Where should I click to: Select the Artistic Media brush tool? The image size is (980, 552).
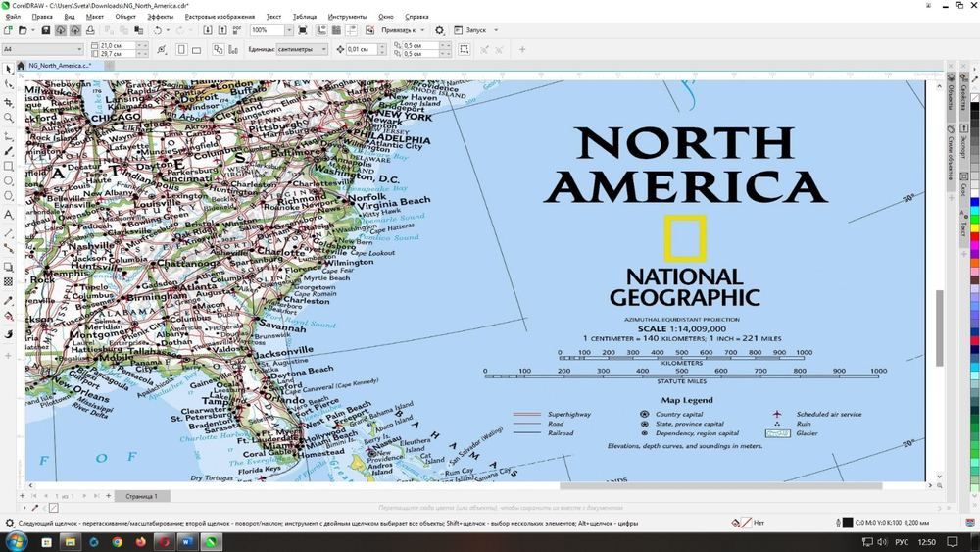[8, 151]
